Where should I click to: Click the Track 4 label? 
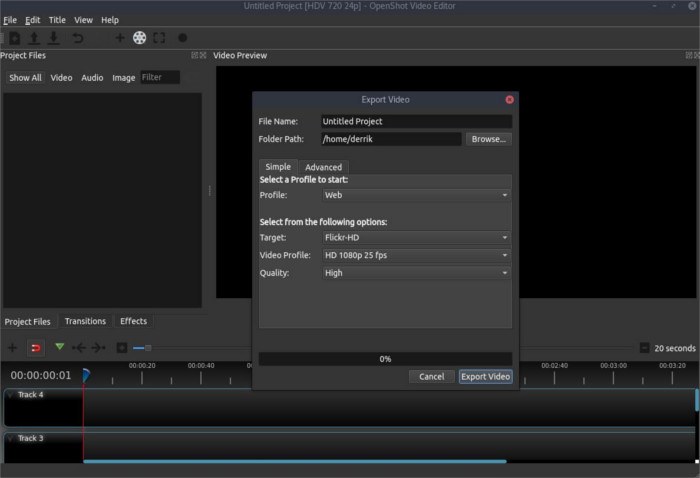31,395
